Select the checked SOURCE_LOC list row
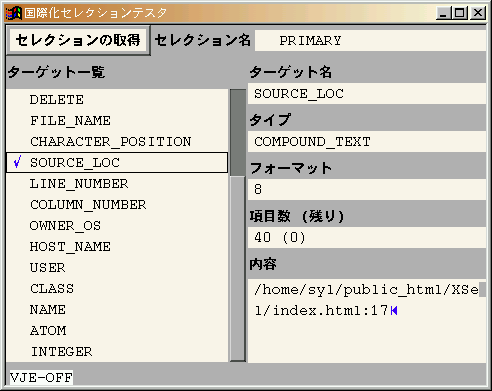 tap(117, 163)
